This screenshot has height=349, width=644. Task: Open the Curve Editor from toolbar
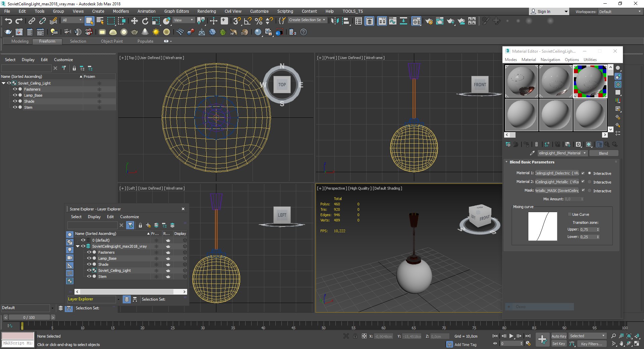tap(393, 21)
